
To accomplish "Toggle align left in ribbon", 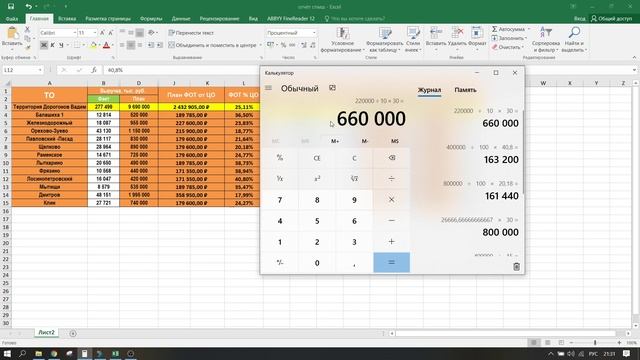I will (x=122, y=45).
